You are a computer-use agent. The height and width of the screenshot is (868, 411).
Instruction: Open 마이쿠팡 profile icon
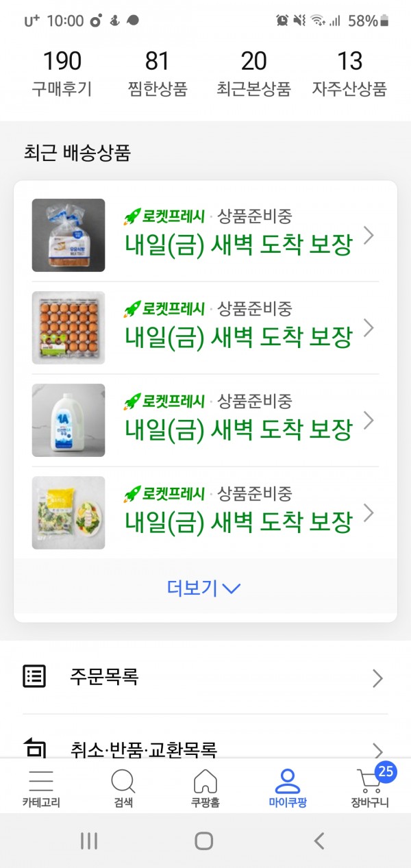[288, 781]
